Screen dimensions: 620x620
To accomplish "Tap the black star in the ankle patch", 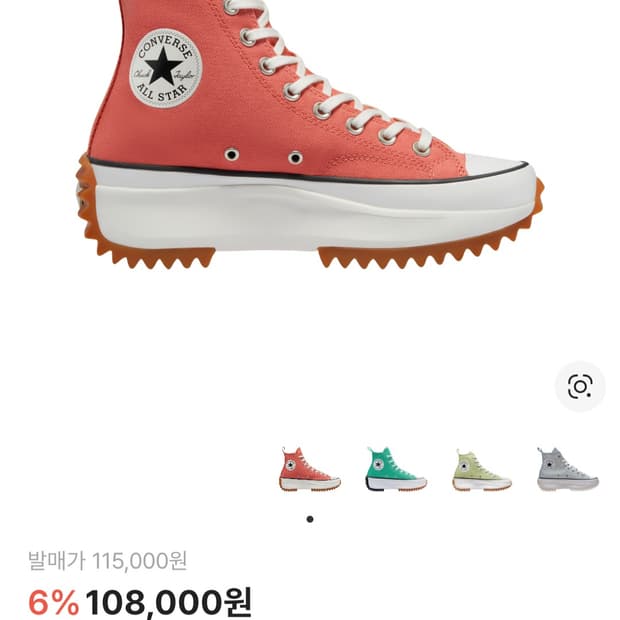I will (x=163, y=66).
